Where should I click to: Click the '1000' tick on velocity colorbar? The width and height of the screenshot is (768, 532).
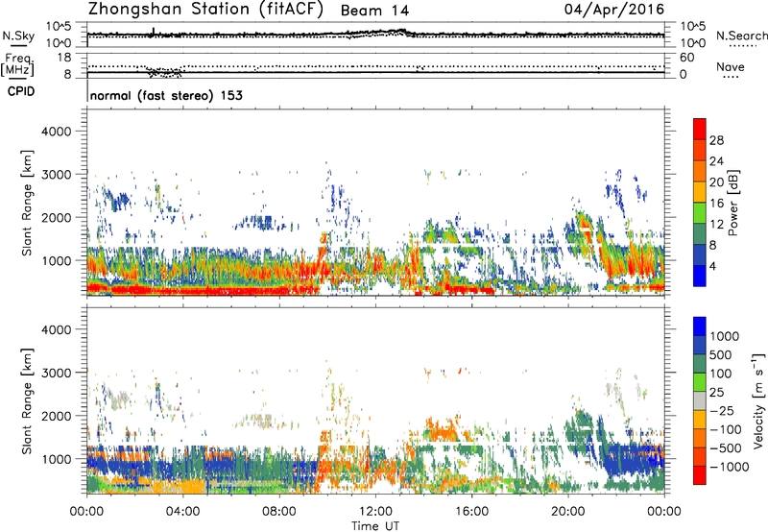[725, 336]
